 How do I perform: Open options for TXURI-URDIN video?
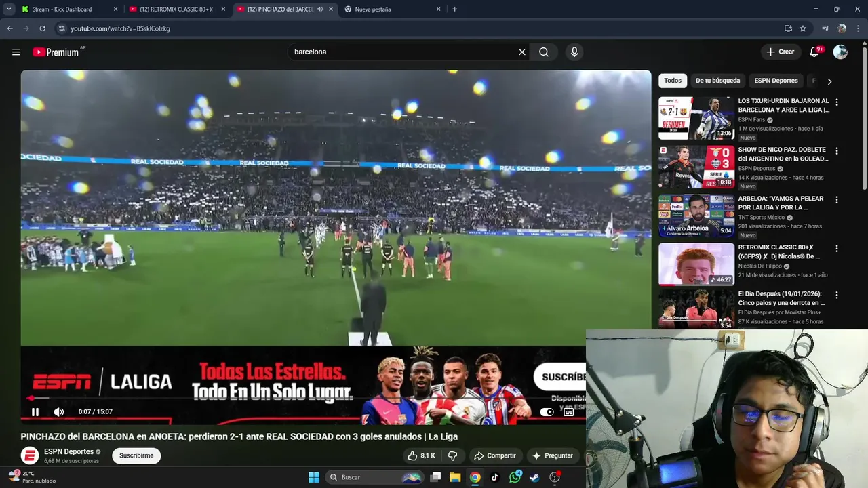pos(836,102)
